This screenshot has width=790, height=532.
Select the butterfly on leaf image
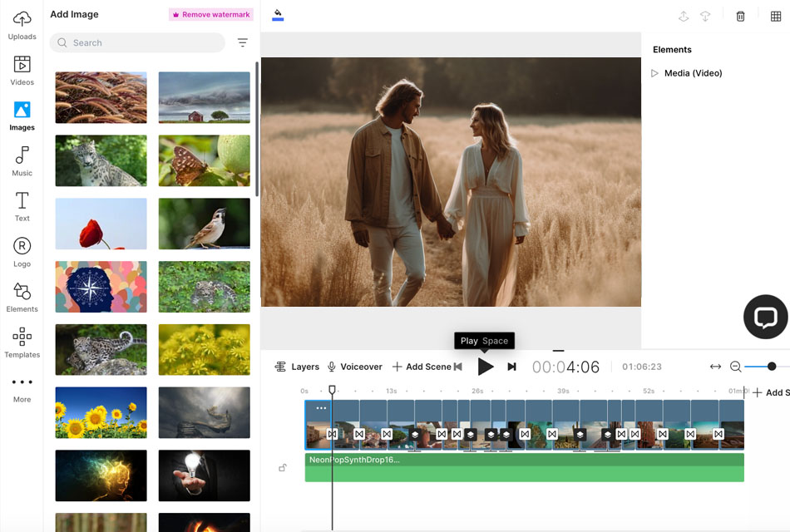(204, 160)
